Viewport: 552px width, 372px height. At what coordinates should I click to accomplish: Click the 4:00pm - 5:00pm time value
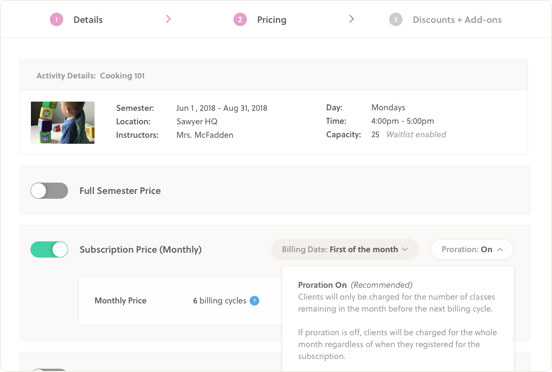click(403, 121)
